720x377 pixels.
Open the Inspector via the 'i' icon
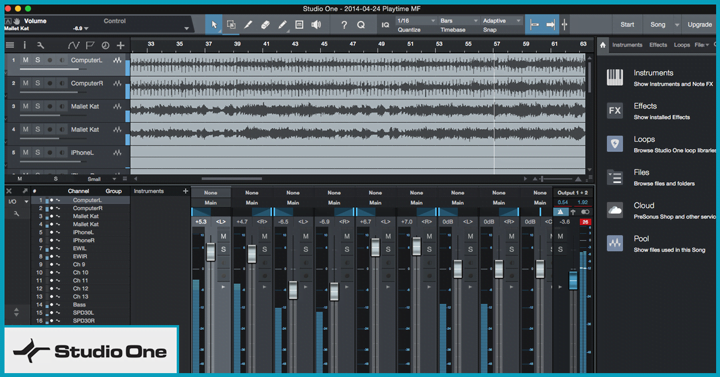click(24, 45)
